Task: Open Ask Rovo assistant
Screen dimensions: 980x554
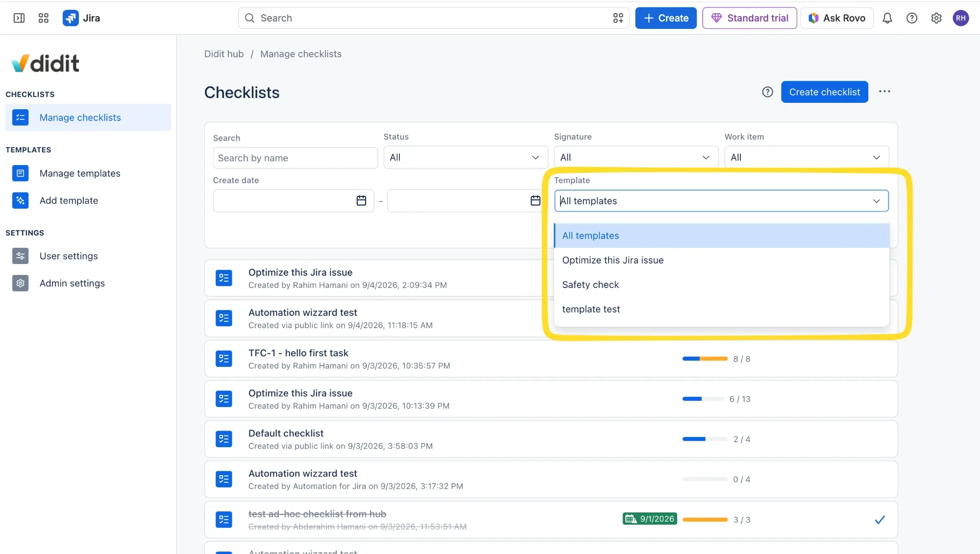Action: [837, 18]
